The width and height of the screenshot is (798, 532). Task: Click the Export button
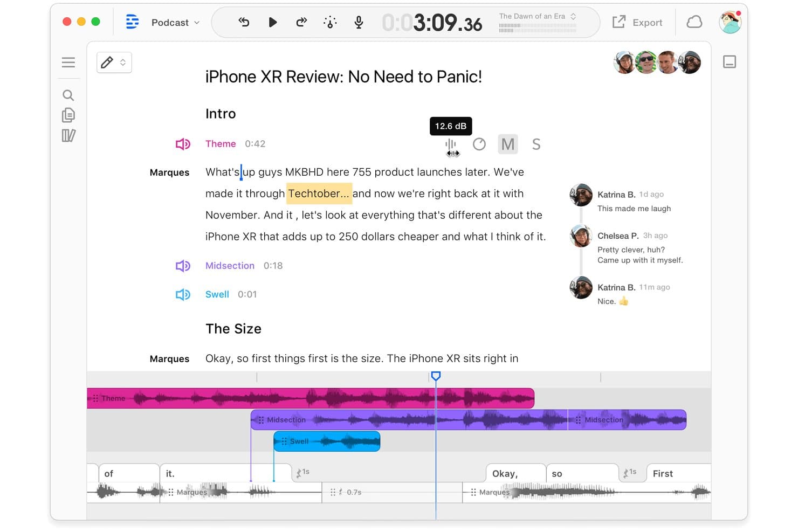(x=637, y=22)
